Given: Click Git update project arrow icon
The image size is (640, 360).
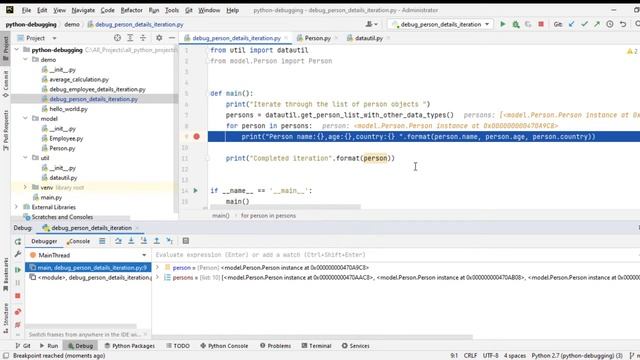Looking at the screenshot, I should coord(571,24).
